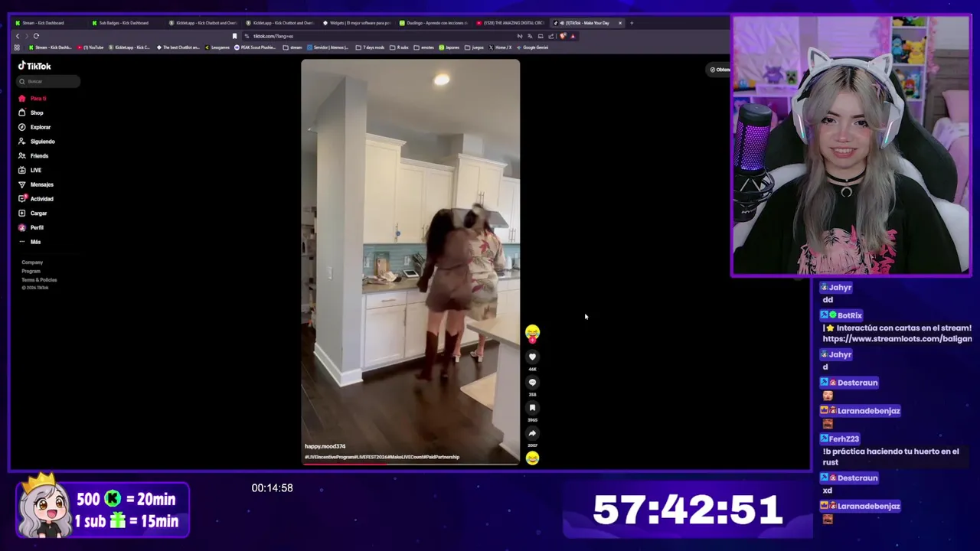Click username Ferhz23 in chat
980x551 pixels.
point(843,439)
